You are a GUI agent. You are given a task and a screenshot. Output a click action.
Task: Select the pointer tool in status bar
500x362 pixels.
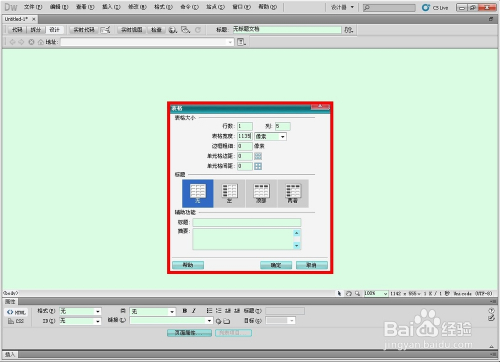click(339, 293)
